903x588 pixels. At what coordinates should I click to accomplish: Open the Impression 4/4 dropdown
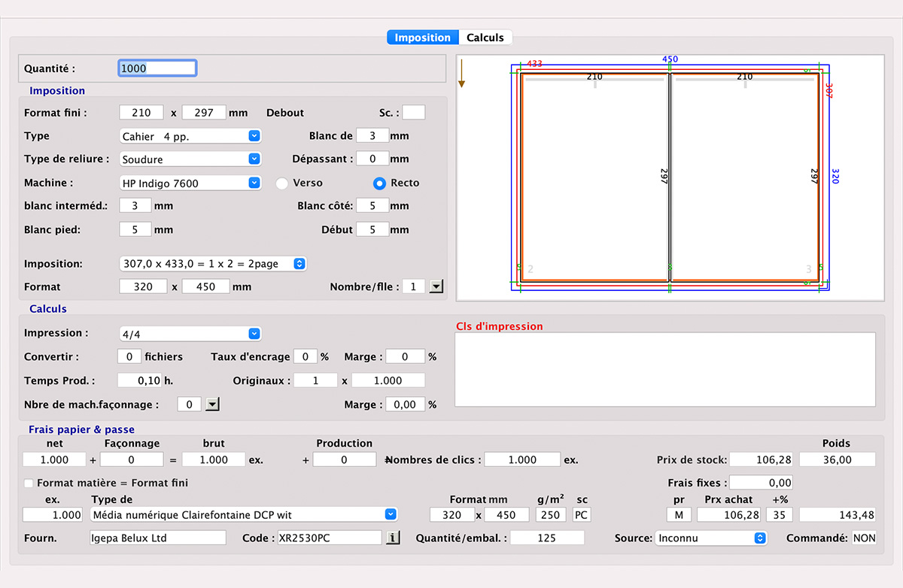click(x=190, y=333)
